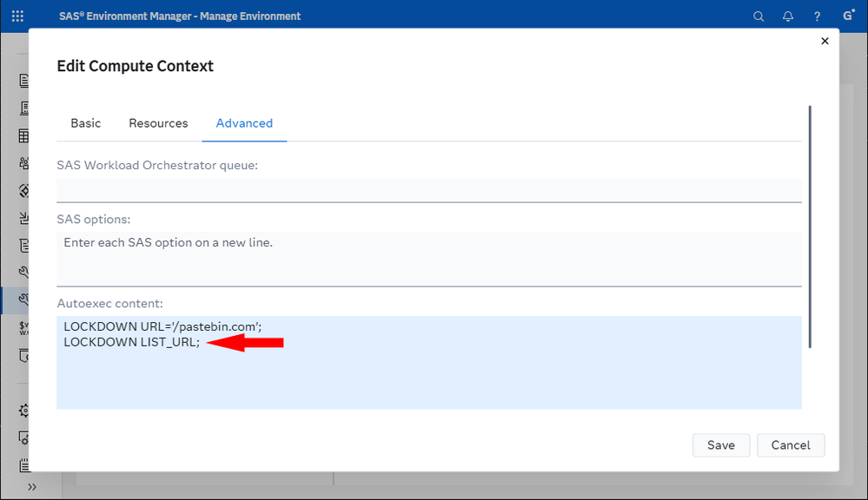Screen dimensions: 868x500
Task: Click the "SAS Workload Orchestrator queue:" label
Action: coord(157,165)
